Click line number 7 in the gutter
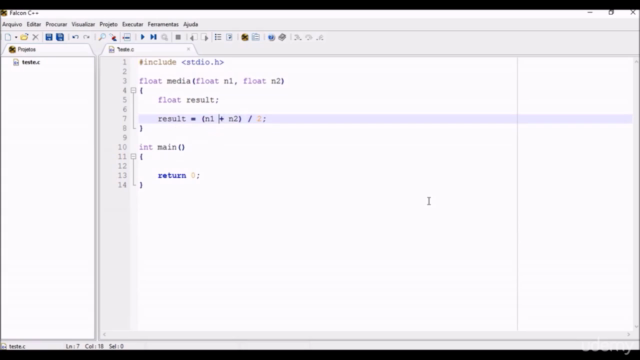Screen dimensions: 640x360 click(x=124, y=119)
